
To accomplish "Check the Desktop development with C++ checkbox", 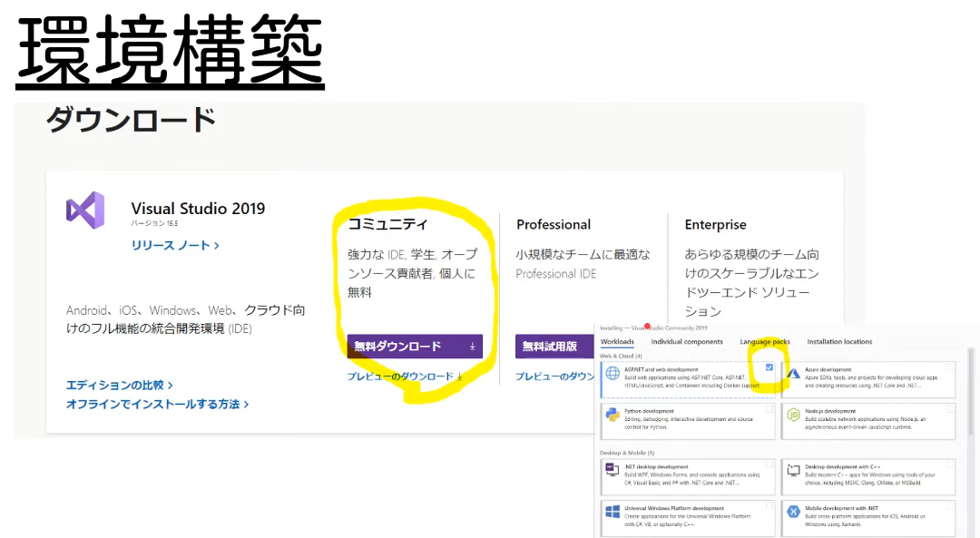I will pos(950,465).
